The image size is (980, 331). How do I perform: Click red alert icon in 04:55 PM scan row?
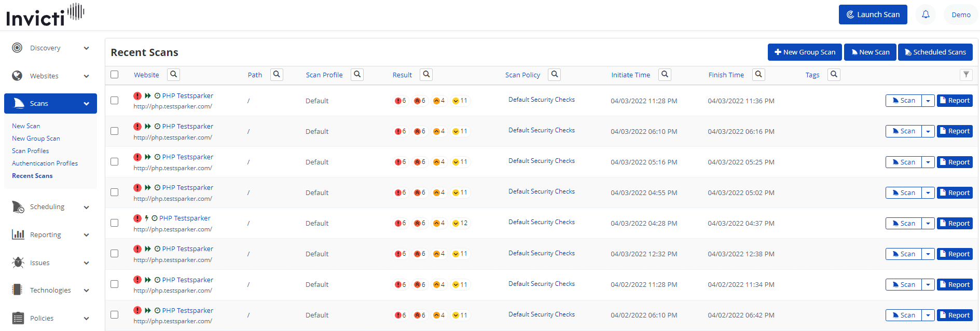pos(137,188)
